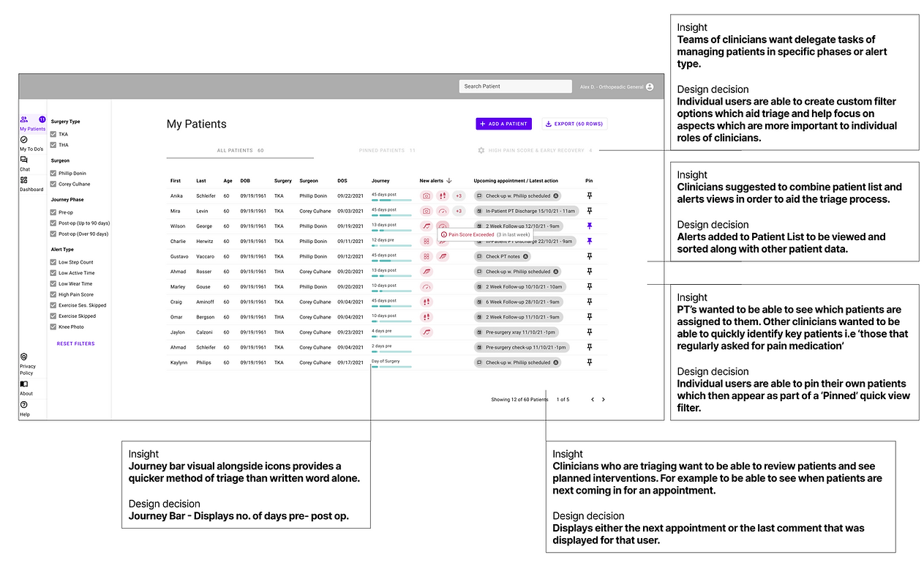The width and height of the screenshot is (924, 563).
Task: Expand the +3 alerts for Mira Levin
Action: pos(459,211)
